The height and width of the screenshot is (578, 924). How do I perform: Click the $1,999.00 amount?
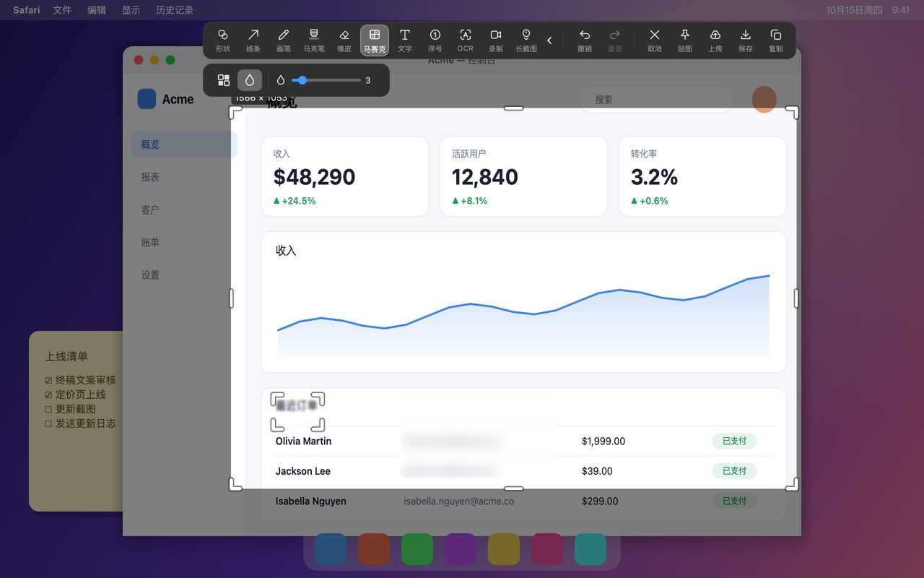point(603,441)
